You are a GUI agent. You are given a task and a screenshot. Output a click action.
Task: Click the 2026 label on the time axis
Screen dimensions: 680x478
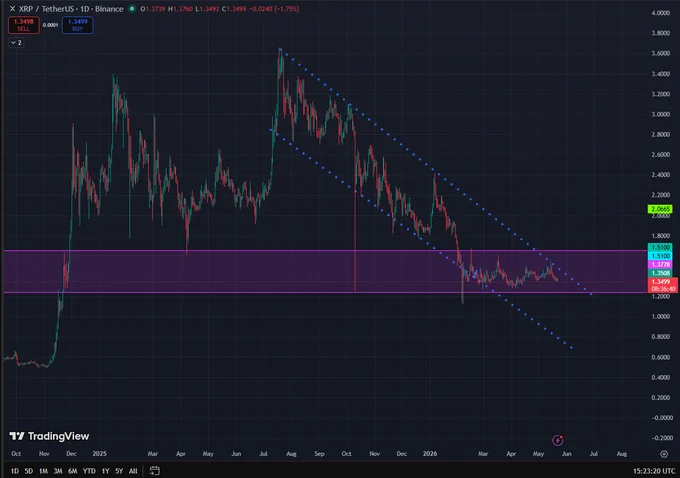tap(430, 454)
